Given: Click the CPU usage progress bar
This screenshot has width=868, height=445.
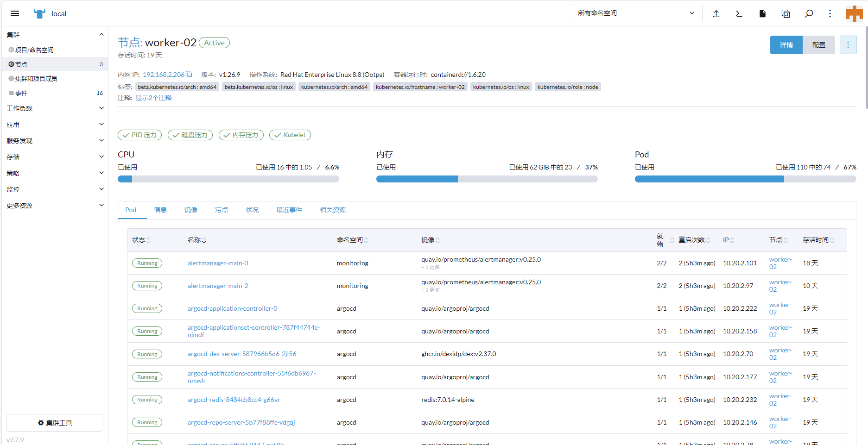Looking at the screenshot, I should [x=228, y=179].
